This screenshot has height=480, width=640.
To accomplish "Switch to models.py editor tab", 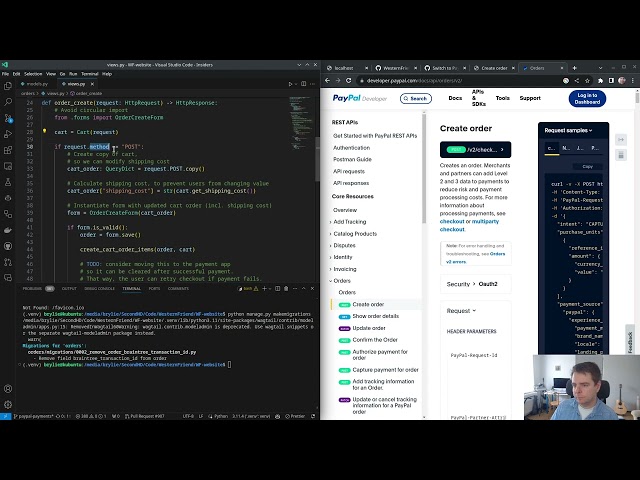I will click(x=37, y=84).
